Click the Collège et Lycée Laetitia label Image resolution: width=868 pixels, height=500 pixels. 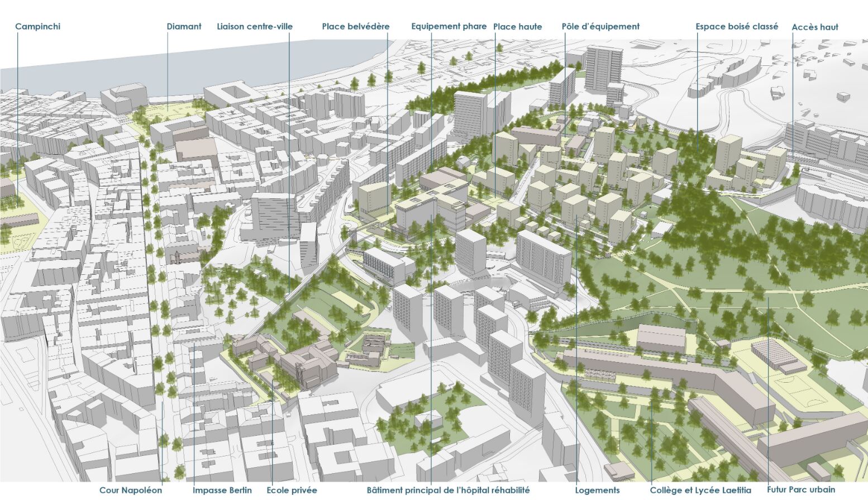point(700,491)
